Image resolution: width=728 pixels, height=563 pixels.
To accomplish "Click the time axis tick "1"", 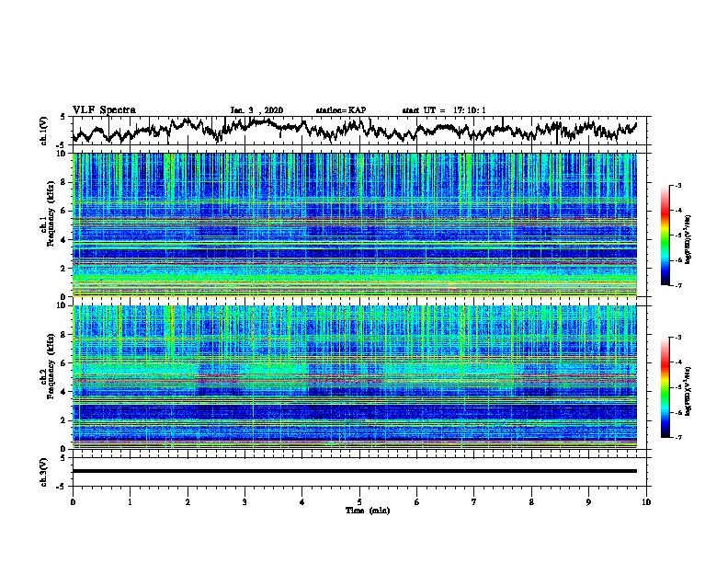I will (x=130, y=502).
